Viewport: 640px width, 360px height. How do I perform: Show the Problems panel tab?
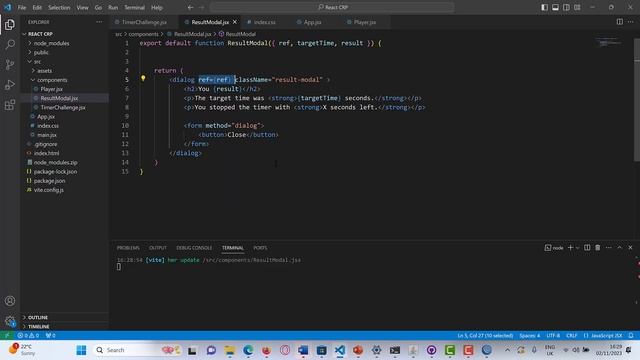pos(128,248)
